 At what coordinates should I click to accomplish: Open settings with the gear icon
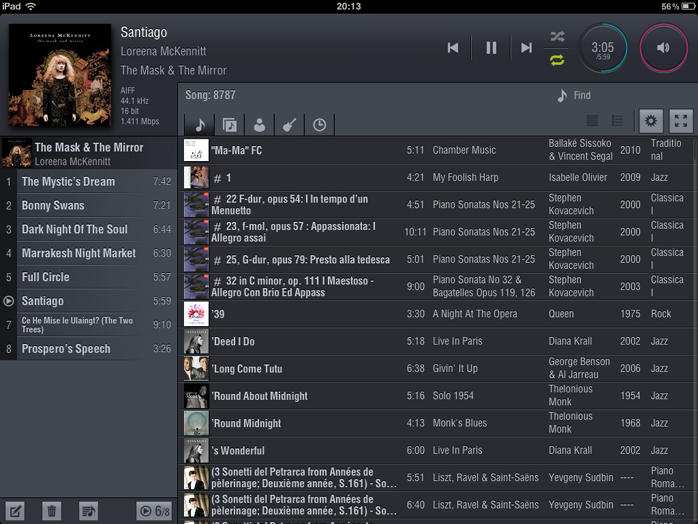pos(651,121)
